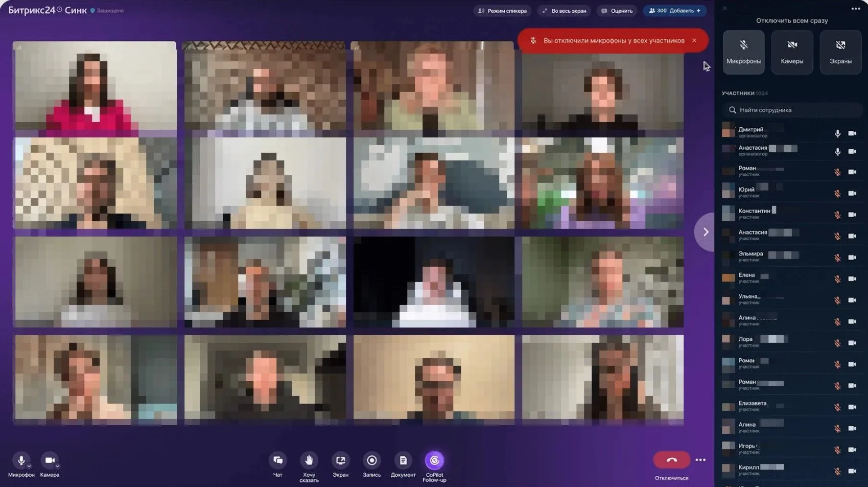This screenshot has width=868, height=487.
Task: Go to next page of video tiles
Action: pyautogui.click(x=706, y=232)
